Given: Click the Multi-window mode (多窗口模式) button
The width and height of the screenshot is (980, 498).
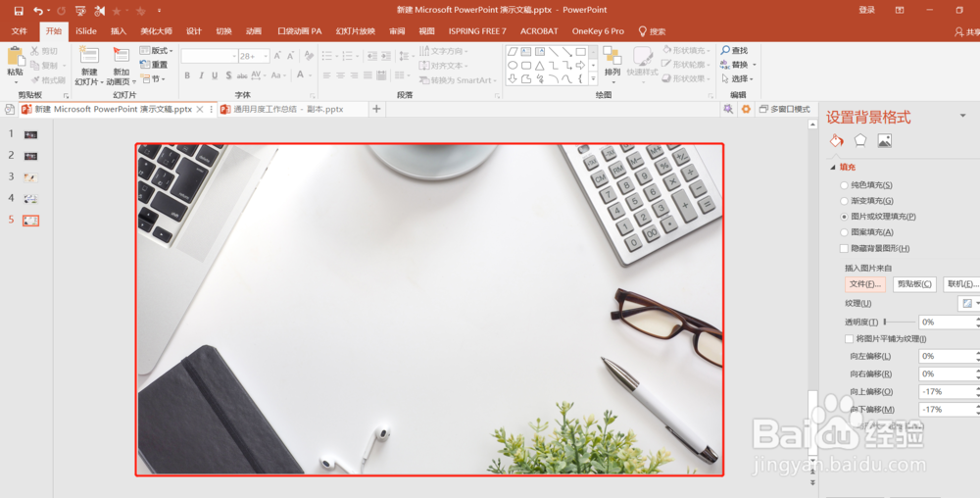Looking at the screenshot, I should coord(784,109).
